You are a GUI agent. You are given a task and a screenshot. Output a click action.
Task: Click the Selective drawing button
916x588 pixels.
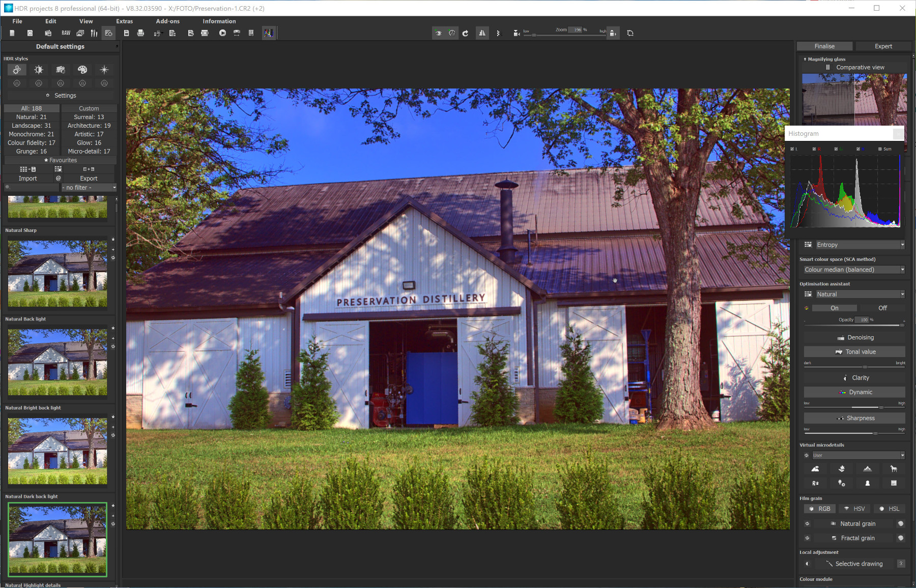point(855,564)
